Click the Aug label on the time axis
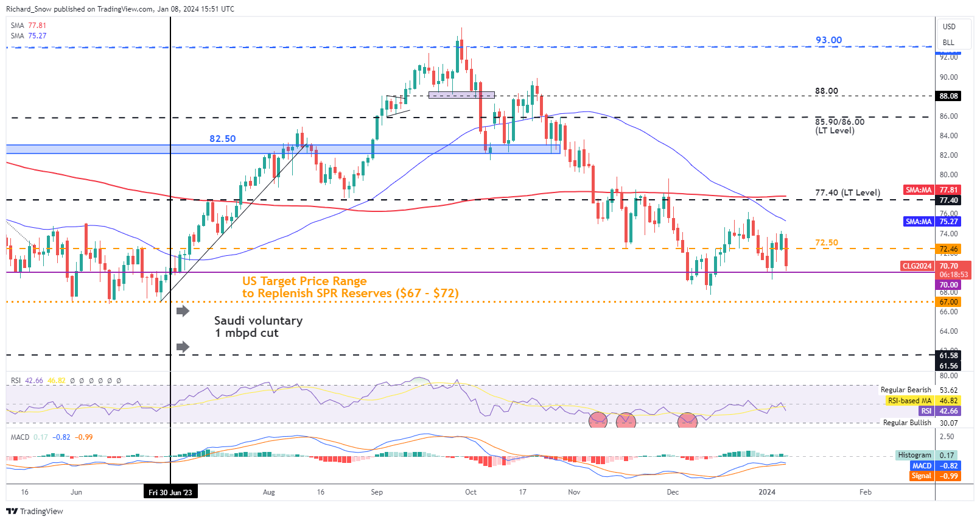 (x=269, y=492)
